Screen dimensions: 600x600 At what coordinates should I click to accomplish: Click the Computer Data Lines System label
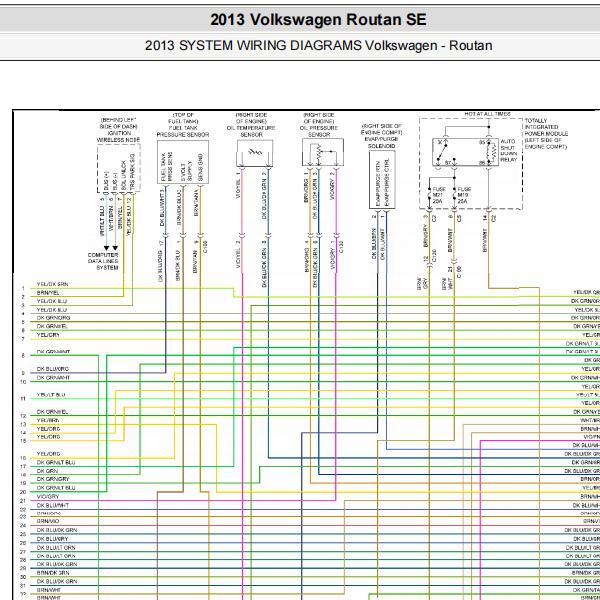(x=103, y=261)
